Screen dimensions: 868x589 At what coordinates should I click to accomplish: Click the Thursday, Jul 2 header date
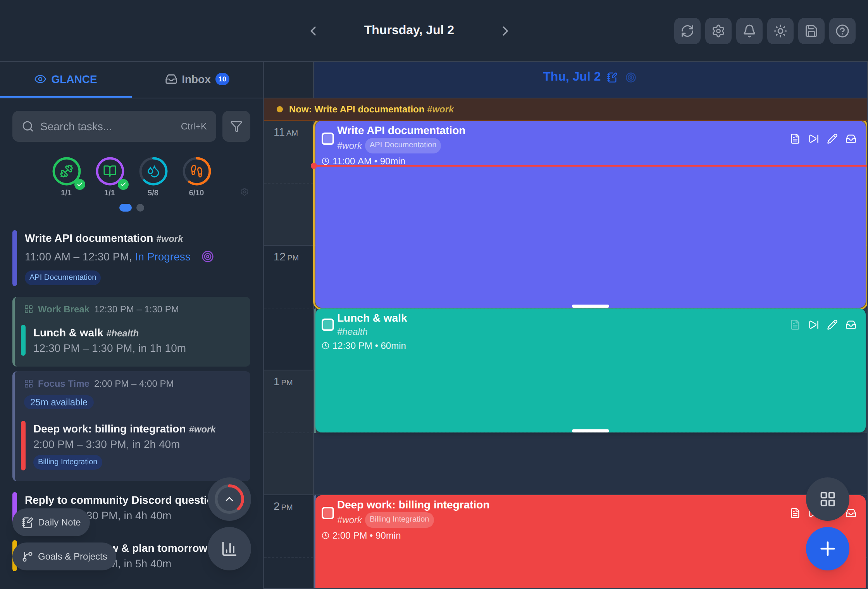click(x=409, y=30)
